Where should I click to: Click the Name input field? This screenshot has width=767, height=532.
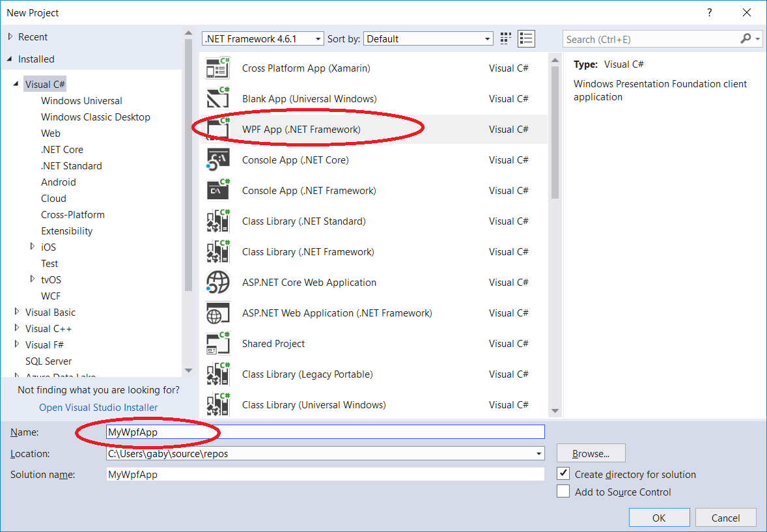(x=326, y=432)
